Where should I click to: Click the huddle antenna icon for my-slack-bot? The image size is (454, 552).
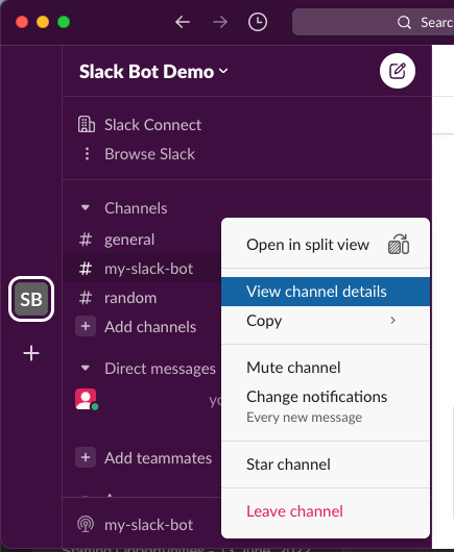click(86, 524)
